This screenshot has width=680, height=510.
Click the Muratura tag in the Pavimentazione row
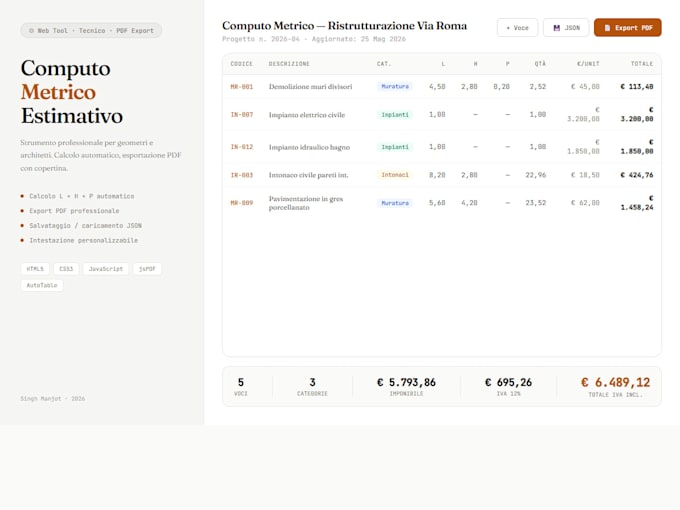pyautogui.click(x=395, y=203)
